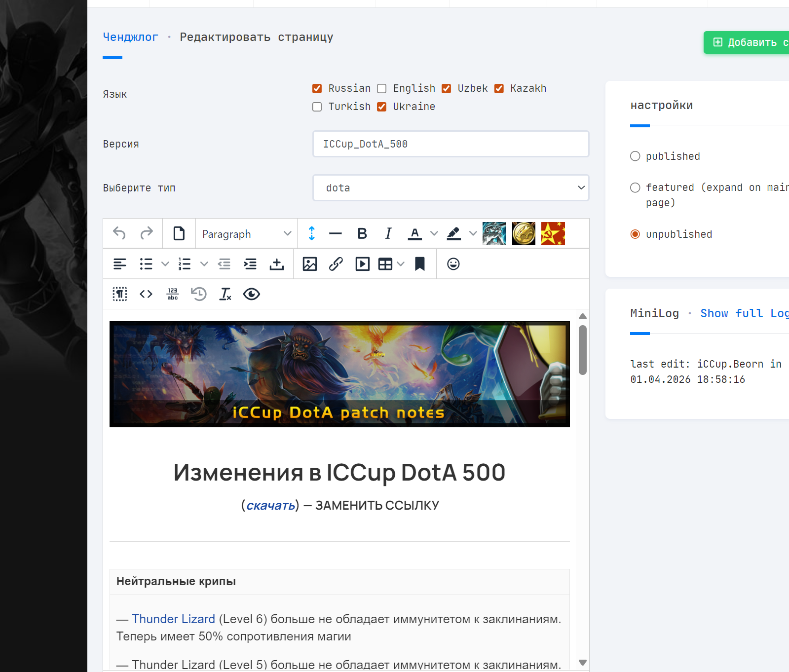Open the emoji picker
Screen dimensions: 789x672
click(453, 264)
